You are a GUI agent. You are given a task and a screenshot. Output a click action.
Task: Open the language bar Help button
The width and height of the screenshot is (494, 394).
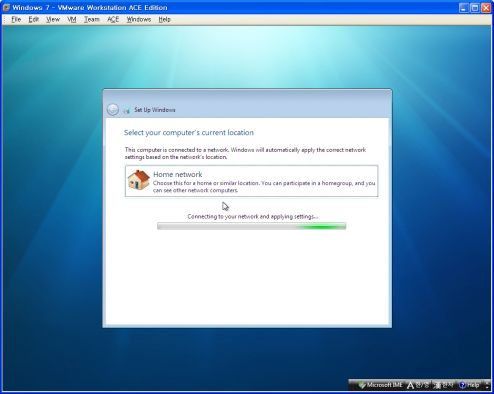(x=469, y=385)
